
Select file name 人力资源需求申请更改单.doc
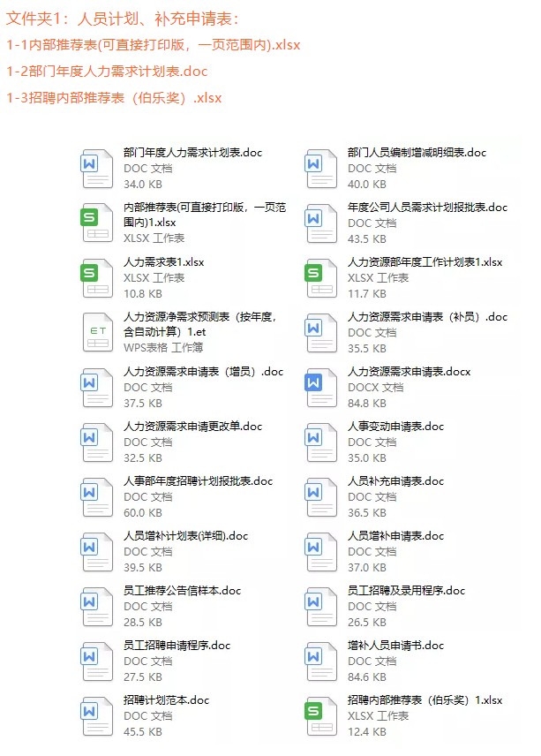pos(192,427)
